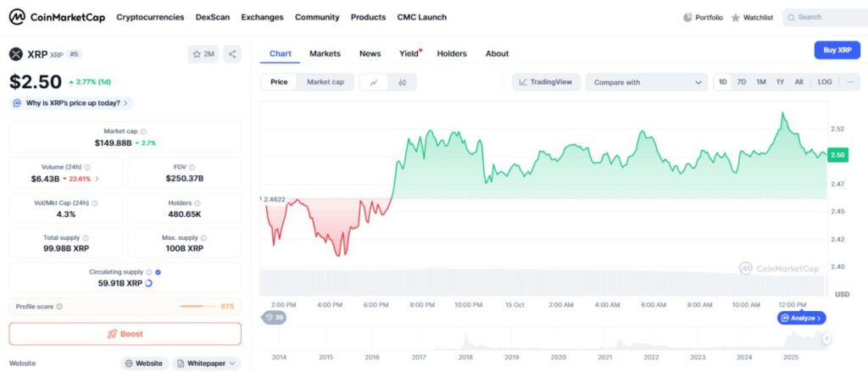Screen dimensions: 868x372
Task: Open the XRP Website link
Action: [x=144, y=364]
